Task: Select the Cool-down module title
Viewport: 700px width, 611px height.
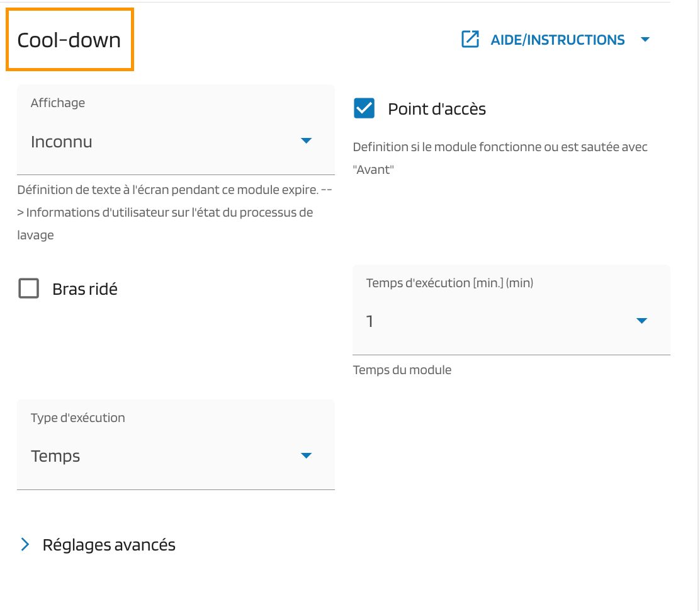Action: click(69, 40)
